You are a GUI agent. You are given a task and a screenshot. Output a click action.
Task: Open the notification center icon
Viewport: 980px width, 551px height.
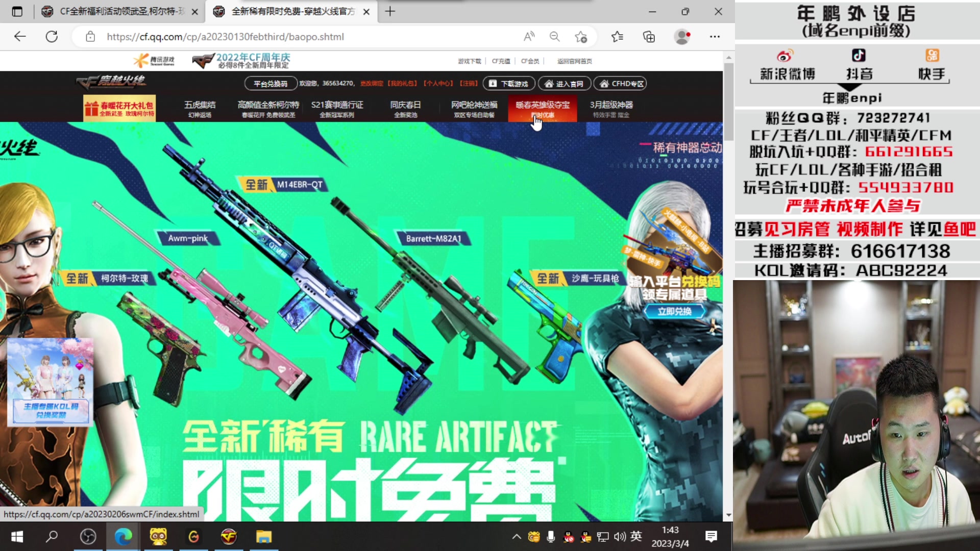[x=711, y=537]
